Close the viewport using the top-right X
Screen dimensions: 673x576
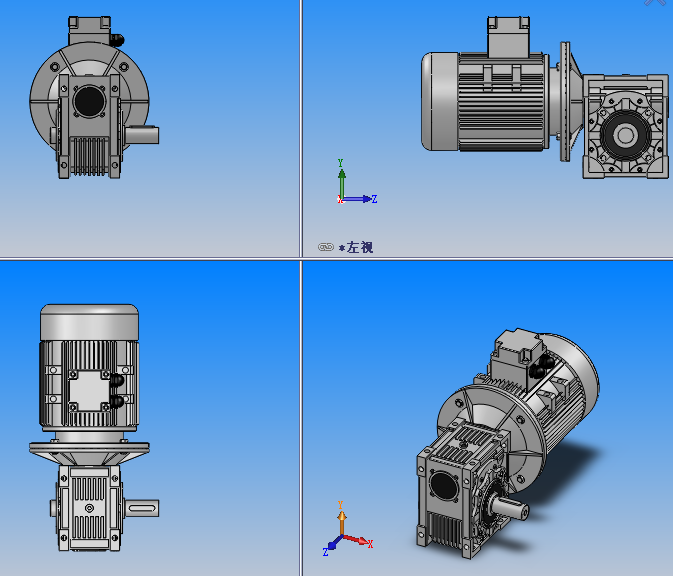pos(655,3)
